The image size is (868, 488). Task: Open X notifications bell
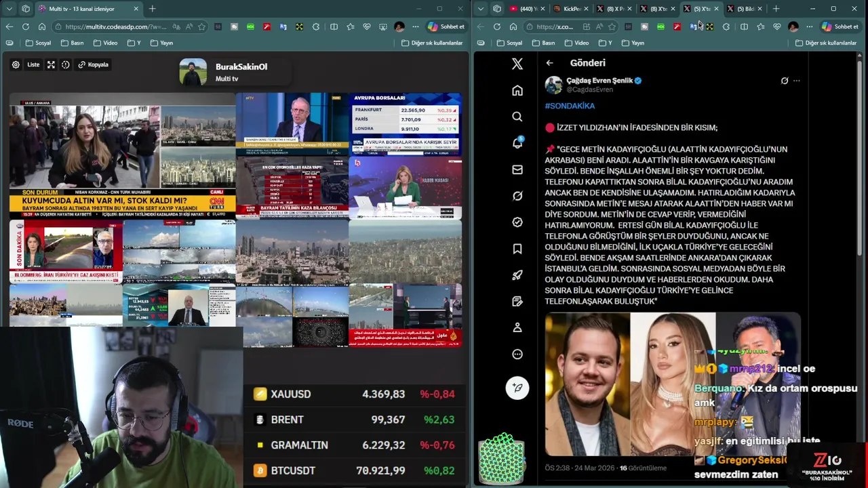[517, 143]
